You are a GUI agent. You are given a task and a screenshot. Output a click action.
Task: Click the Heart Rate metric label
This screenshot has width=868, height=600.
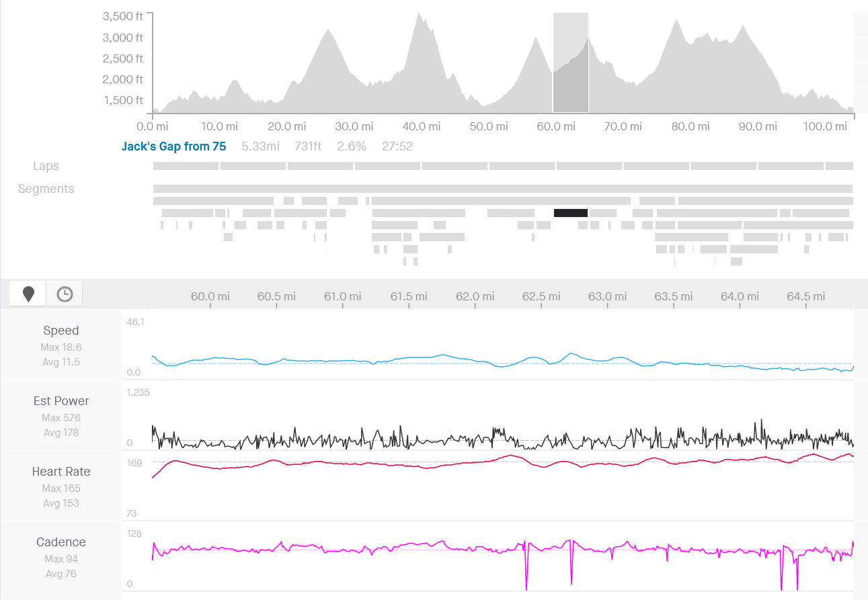[61, 472]
